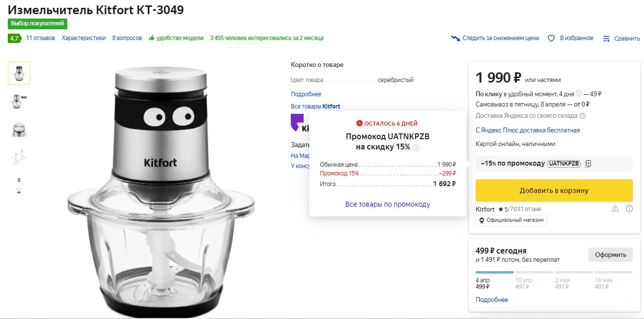Select the second product thumbnail
Screen dimensions: 644x319
pyautogui.click(x=19, y=101)
